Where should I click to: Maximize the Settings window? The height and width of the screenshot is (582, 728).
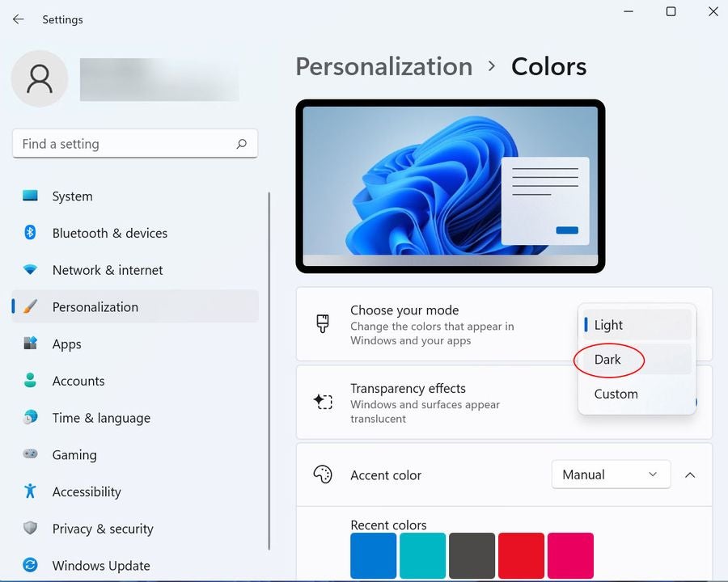point(671,11)
